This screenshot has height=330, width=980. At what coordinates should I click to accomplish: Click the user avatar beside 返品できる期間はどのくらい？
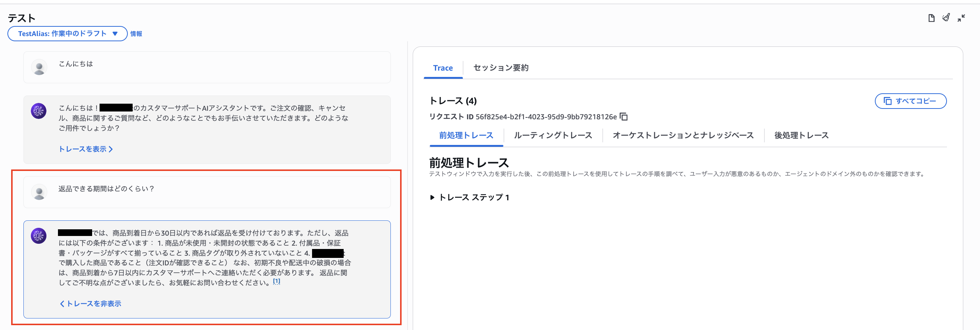39,192
